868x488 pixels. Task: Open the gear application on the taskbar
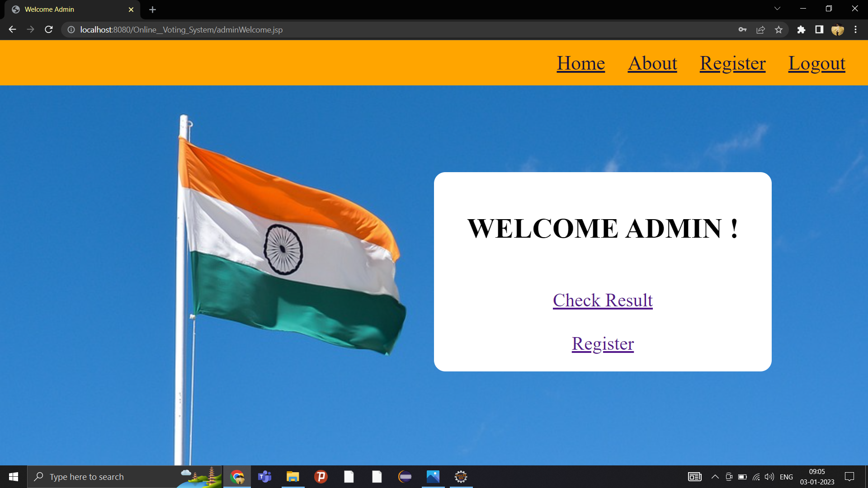click(461, 477)
